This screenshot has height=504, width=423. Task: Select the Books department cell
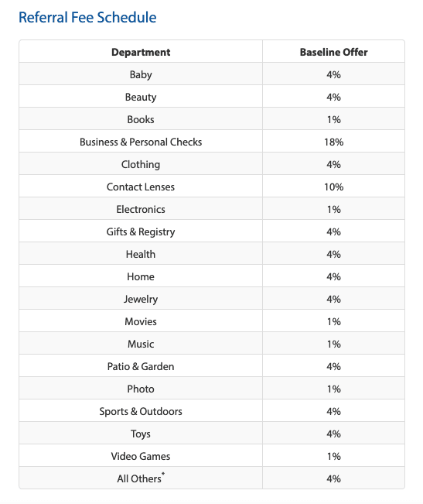(x=141, y=119)
